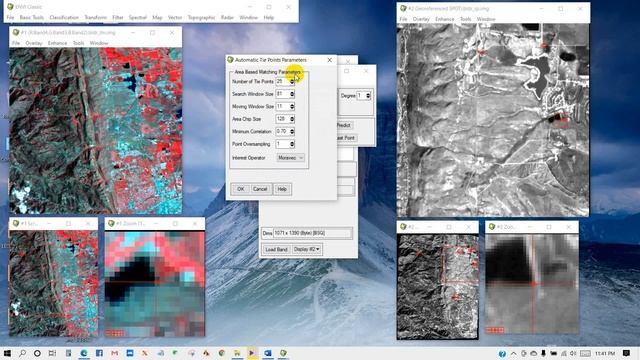Open Tools menu in display #2 window
Viewport: 640px width, 360px height.
tap(466, 19)
